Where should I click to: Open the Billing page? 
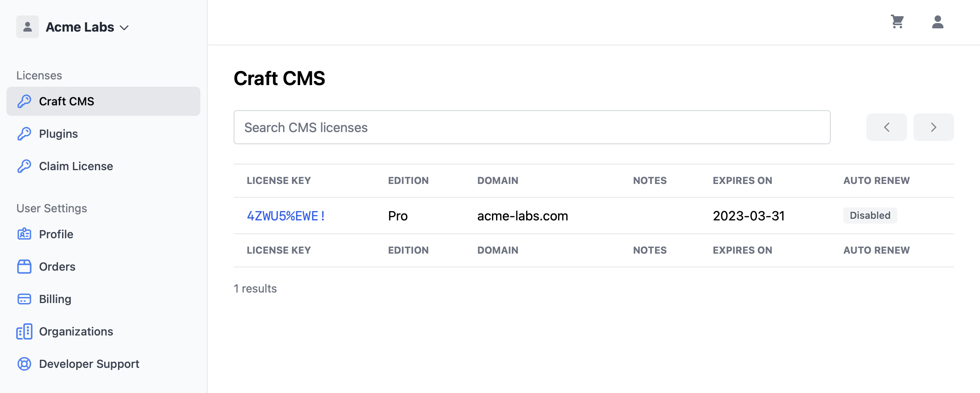point(103,299)
